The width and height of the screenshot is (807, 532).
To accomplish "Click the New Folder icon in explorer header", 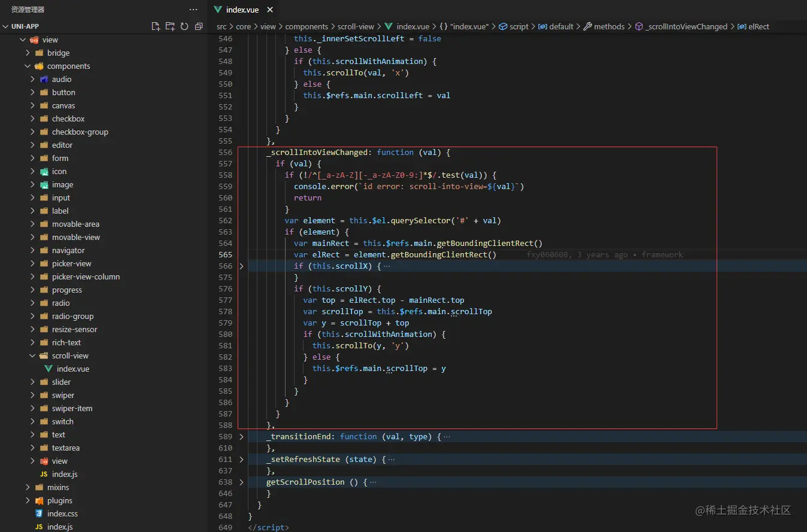I will [x=170, y=26].
